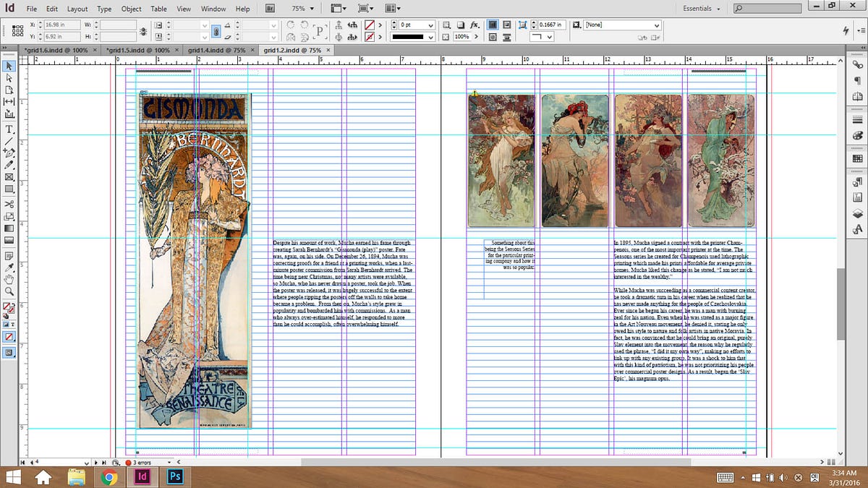Open the Layout menu
868x488 pixels.
pyautogui.click(x=77, y=9)
